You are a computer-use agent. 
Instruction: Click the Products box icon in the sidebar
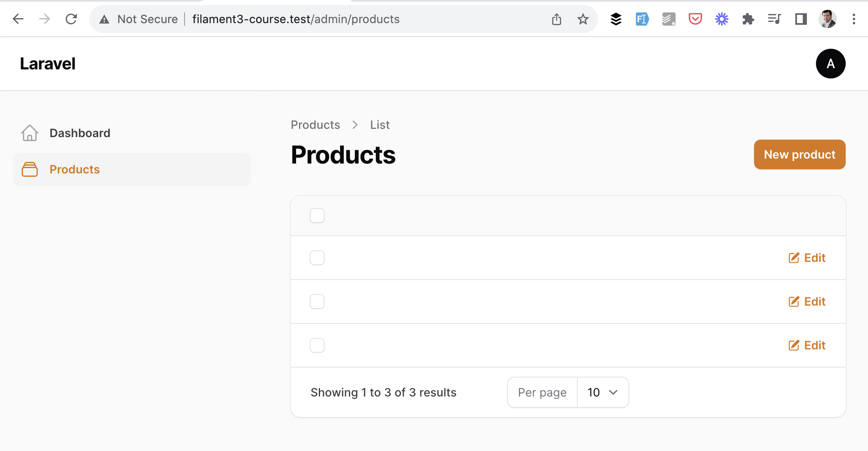click(30, 169)
